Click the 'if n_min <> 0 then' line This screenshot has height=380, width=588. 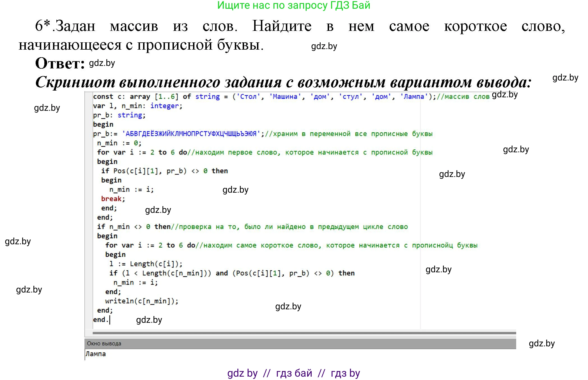pyautogui.click(x=252, y=227)
